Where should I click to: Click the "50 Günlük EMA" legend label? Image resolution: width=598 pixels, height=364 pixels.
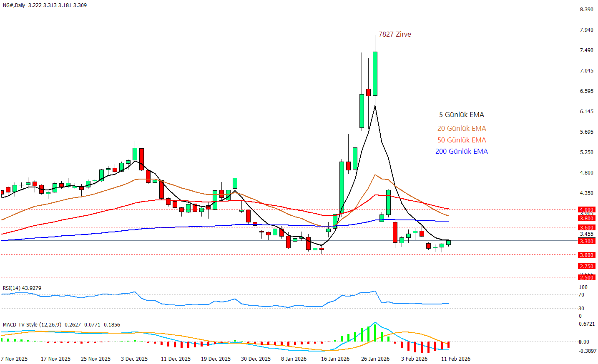[461, 140]
